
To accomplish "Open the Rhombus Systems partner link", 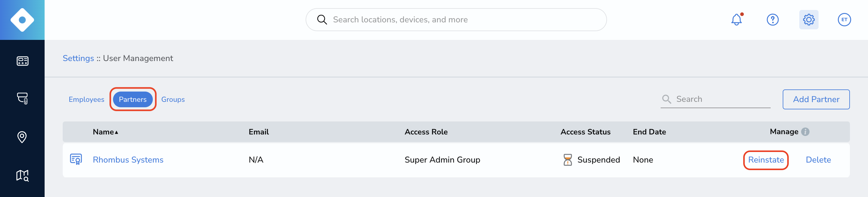I will (x=128, y=160).
